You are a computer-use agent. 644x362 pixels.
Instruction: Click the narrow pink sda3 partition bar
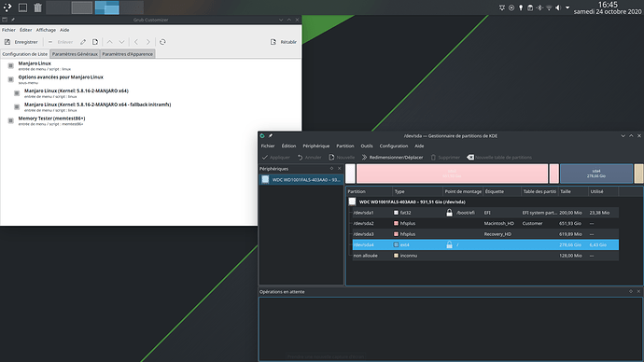pyautogui.click(x=553, y=174)
